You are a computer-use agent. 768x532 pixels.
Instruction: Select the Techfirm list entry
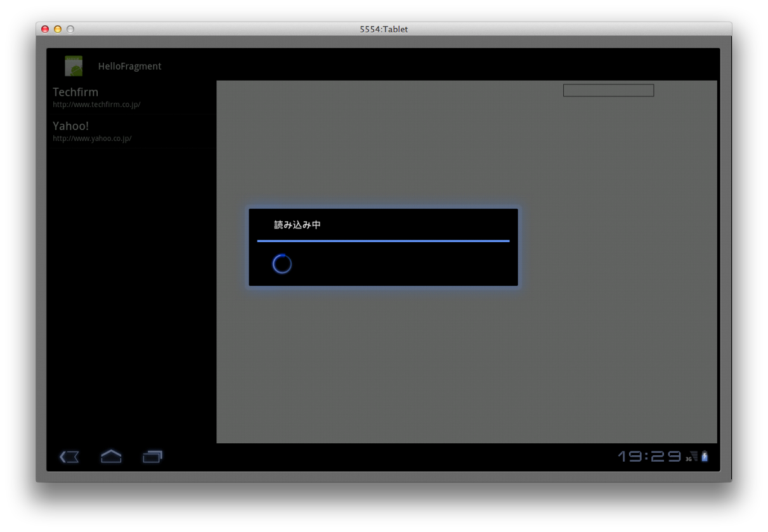pos(131,97)
